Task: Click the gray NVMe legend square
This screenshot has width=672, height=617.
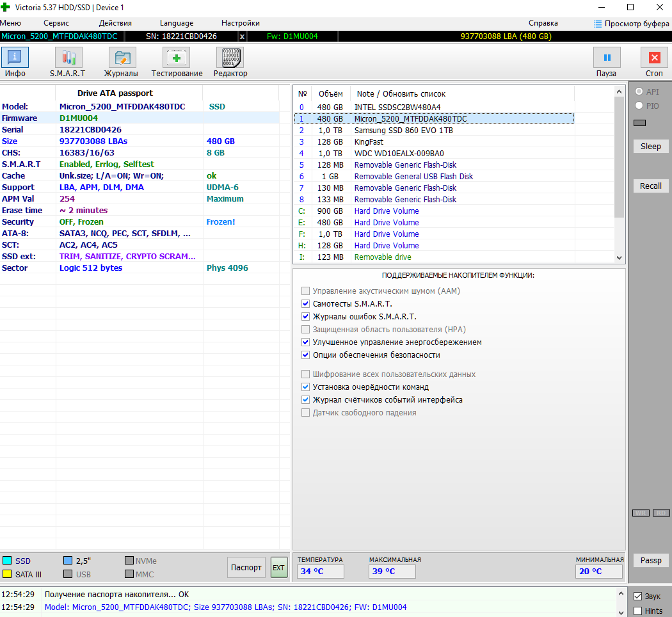Action: pyautogui.click(x=129, y=561)
